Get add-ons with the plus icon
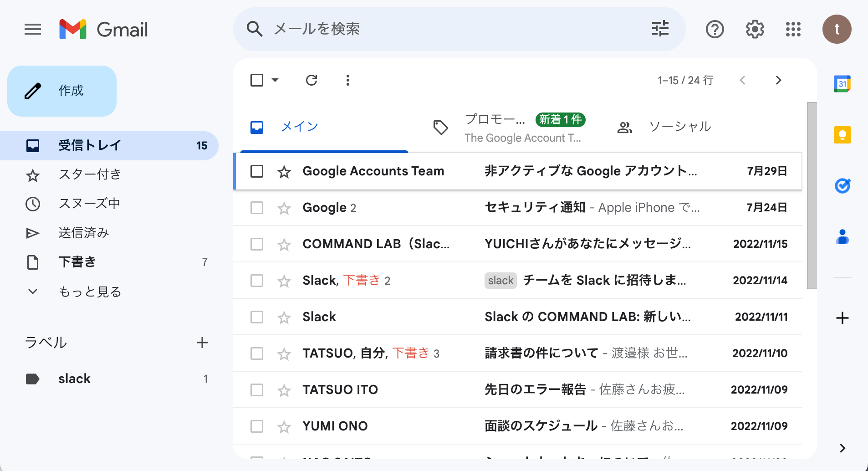Viewport: 868px width, 471px height. (842, 318)
